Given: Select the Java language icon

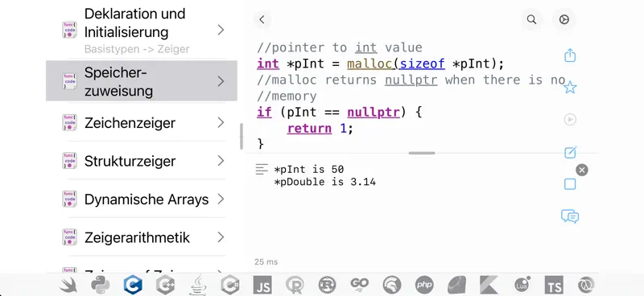Looking at the screenshot, I should click(197, 285).
